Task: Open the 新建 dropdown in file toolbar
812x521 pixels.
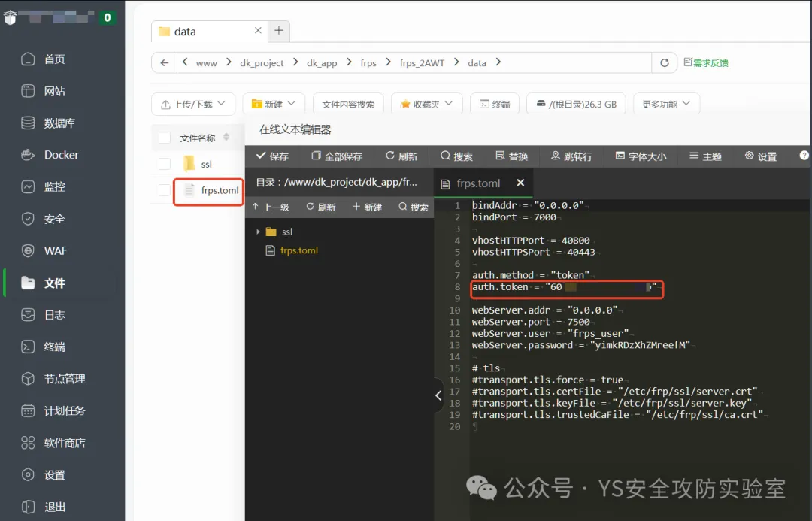Action: coord(274,104)
